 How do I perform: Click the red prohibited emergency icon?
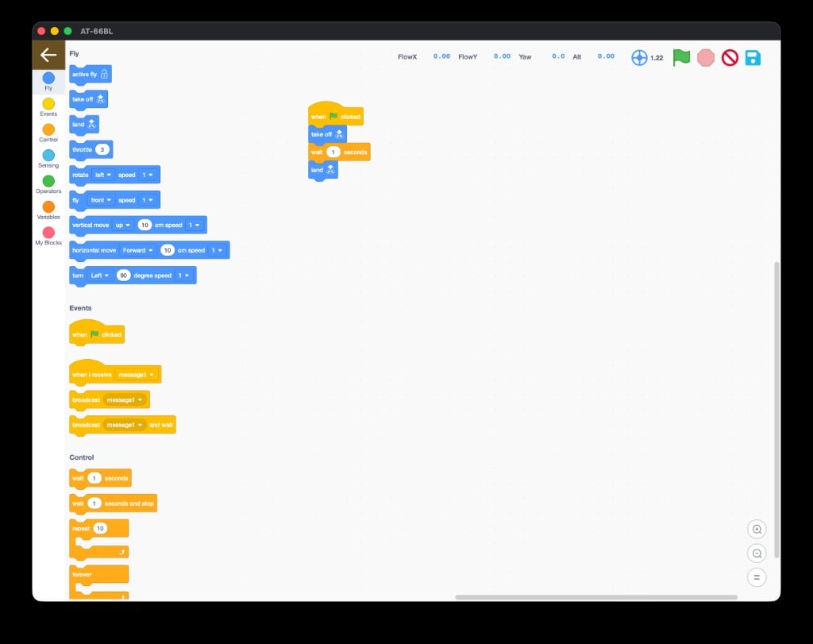coord(730,57)
